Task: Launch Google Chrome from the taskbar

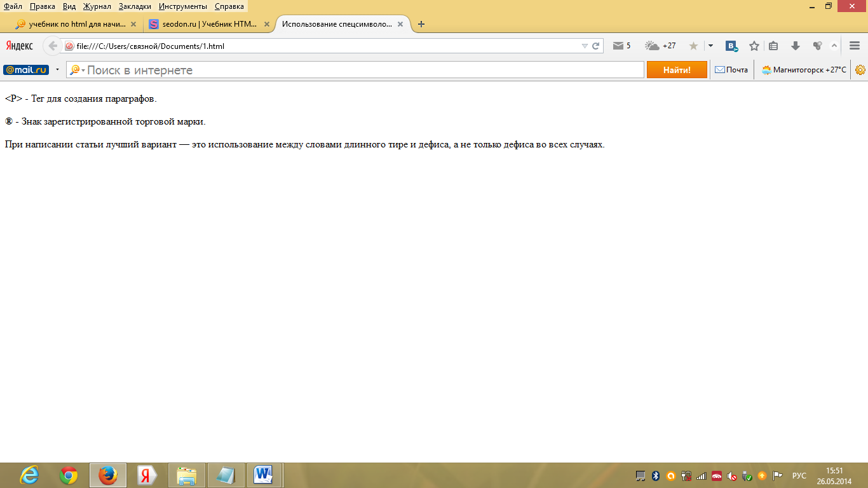Action: coord(69,475)
